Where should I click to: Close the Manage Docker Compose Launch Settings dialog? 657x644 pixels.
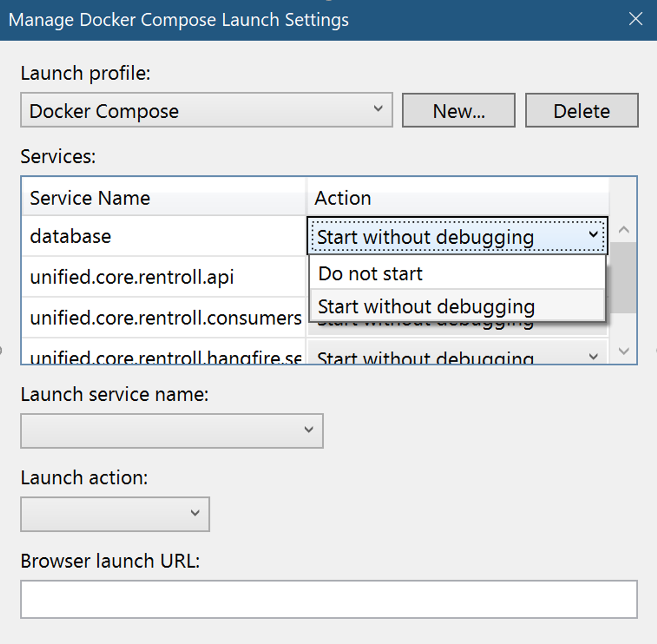pyautogui.click(x=635, y=19)
